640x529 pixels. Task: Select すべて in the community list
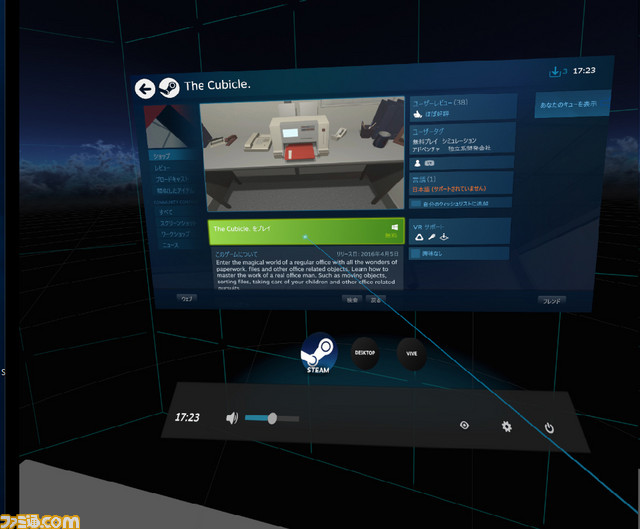[166, 212]
